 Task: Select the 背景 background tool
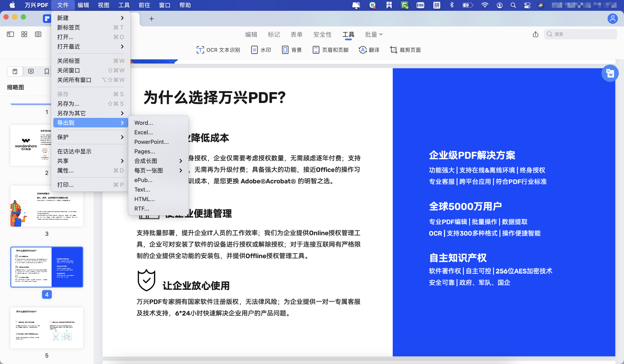(292, 50)
